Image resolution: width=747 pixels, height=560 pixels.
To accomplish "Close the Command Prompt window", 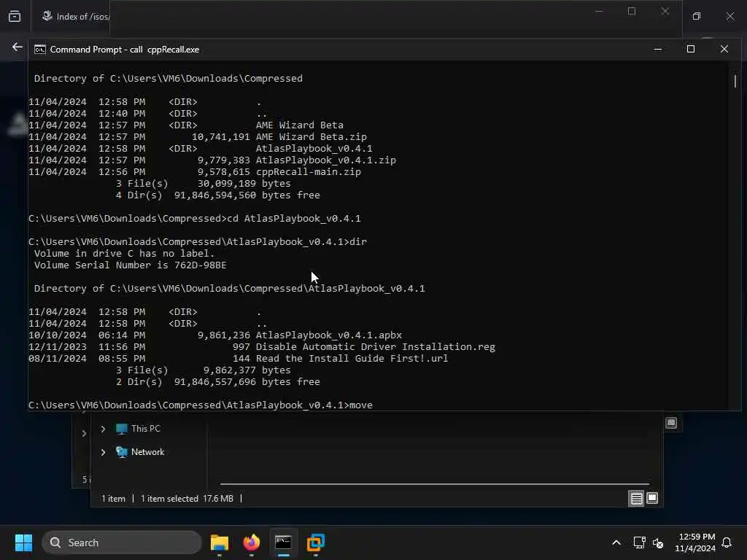I will click(724, 49).
